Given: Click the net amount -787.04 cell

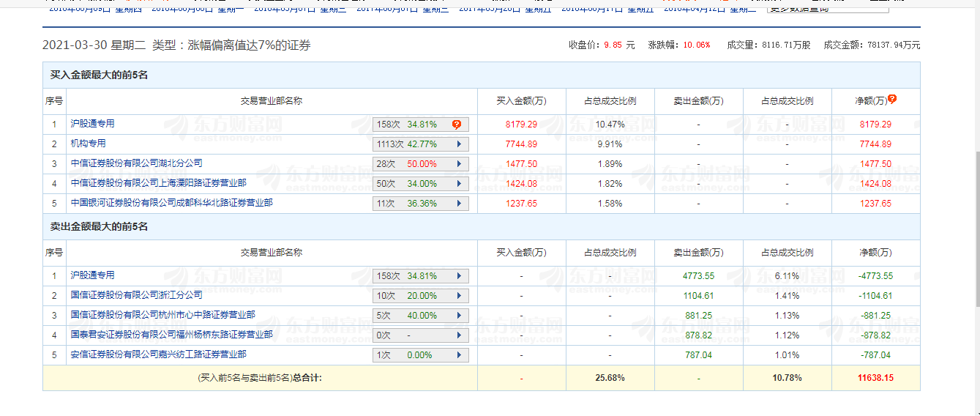Looking at the screenshot, I should [875, 355].
